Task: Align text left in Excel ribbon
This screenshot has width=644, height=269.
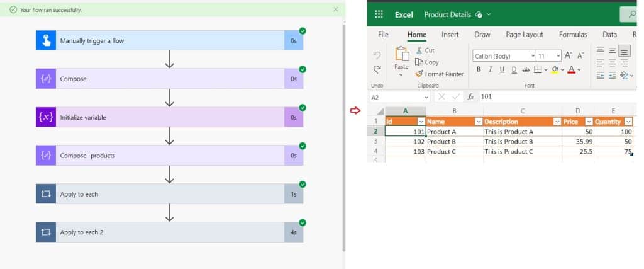Action: point(601,63)
